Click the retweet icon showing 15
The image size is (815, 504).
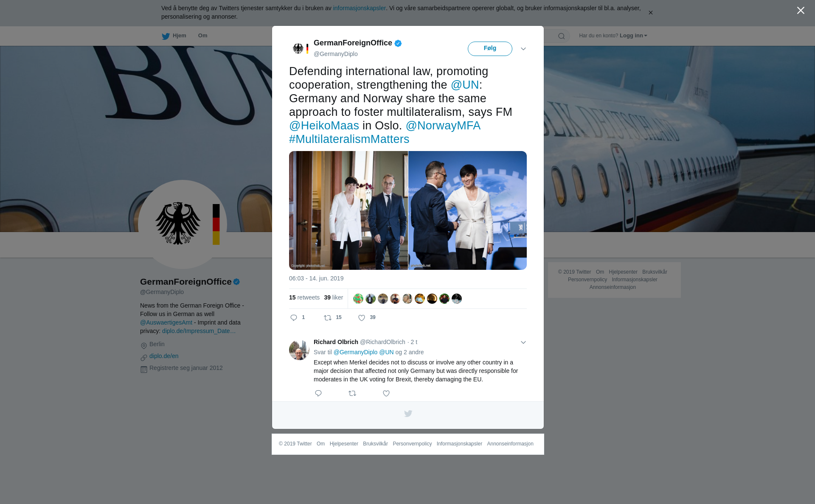328,318
